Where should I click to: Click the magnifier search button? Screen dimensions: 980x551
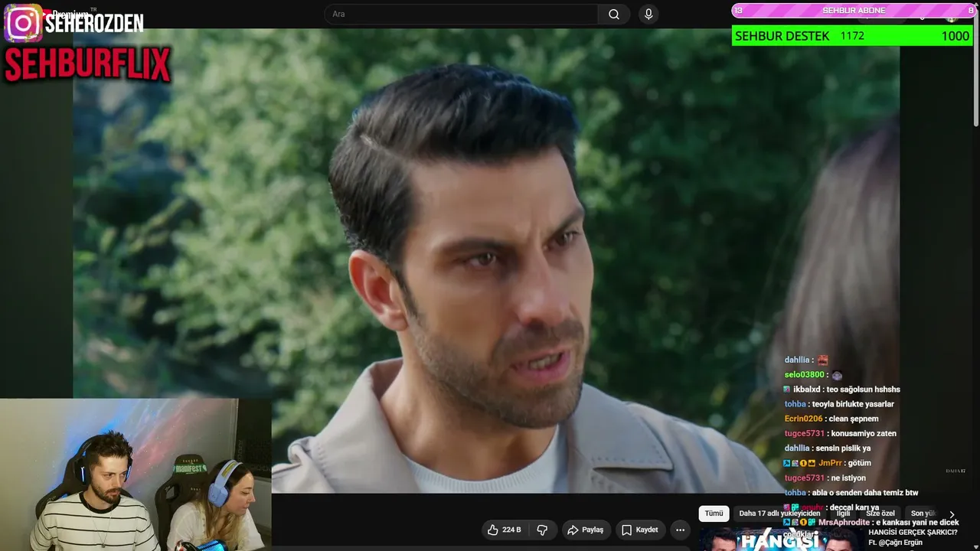614,15
